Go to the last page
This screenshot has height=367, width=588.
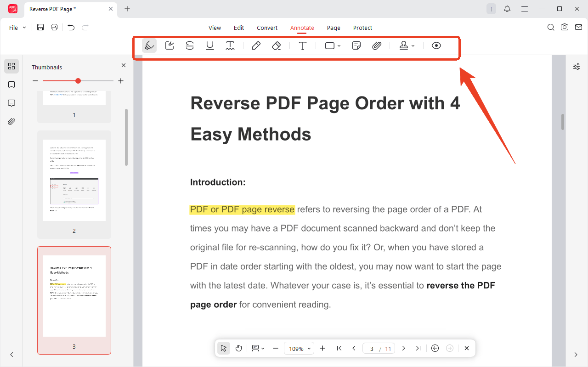pos(418,349)
